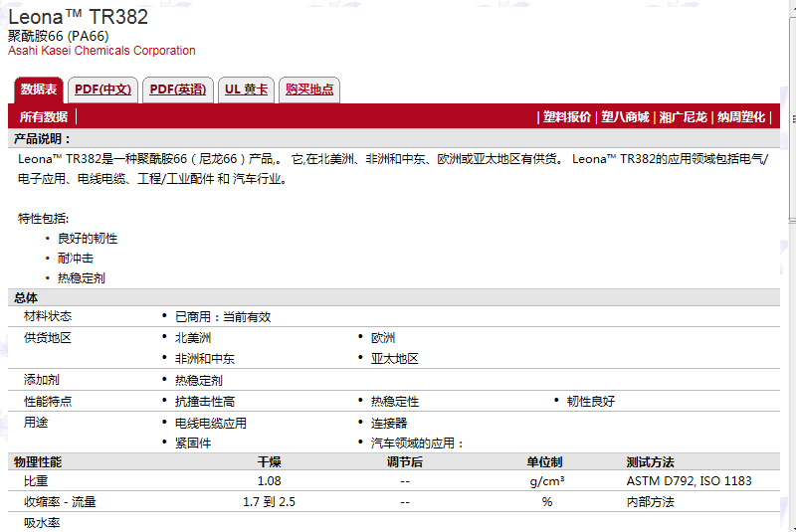Open the 塑料报价 link
The image size is (796, 532).
click(566, 117)
